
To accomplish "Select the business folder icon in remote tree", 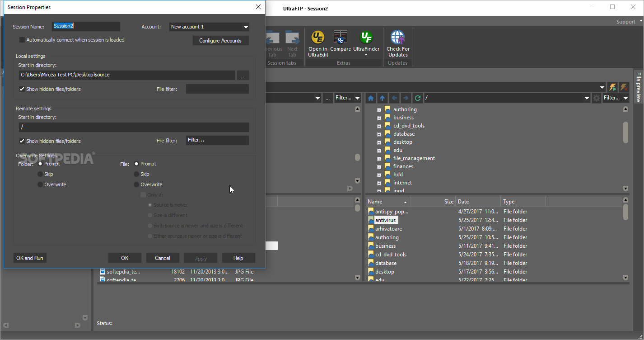I will [x=387, y=118].
